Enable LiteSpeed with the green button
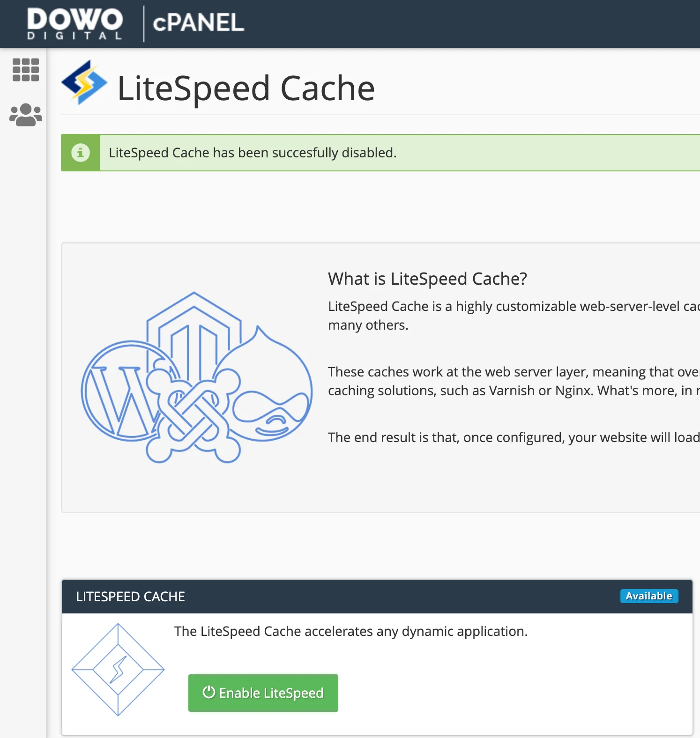 [x=263, y=693]
